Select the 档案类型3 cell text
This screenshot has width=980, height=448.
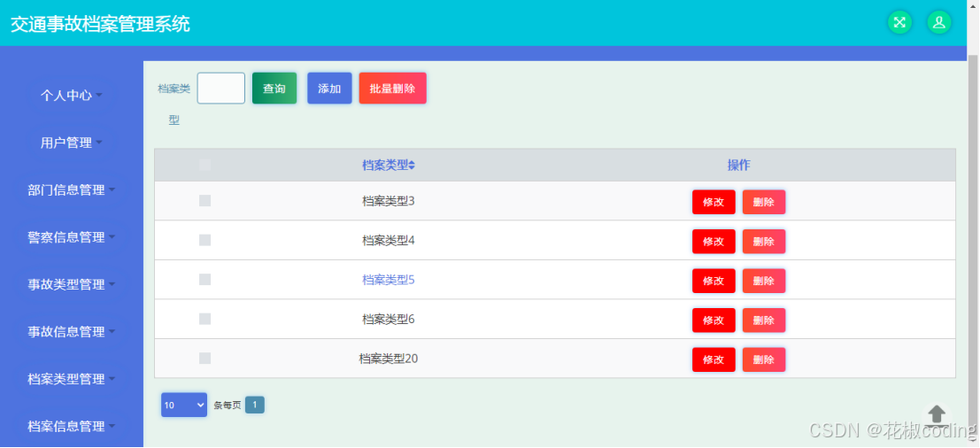pyautogui.click(x=388, y=201)
